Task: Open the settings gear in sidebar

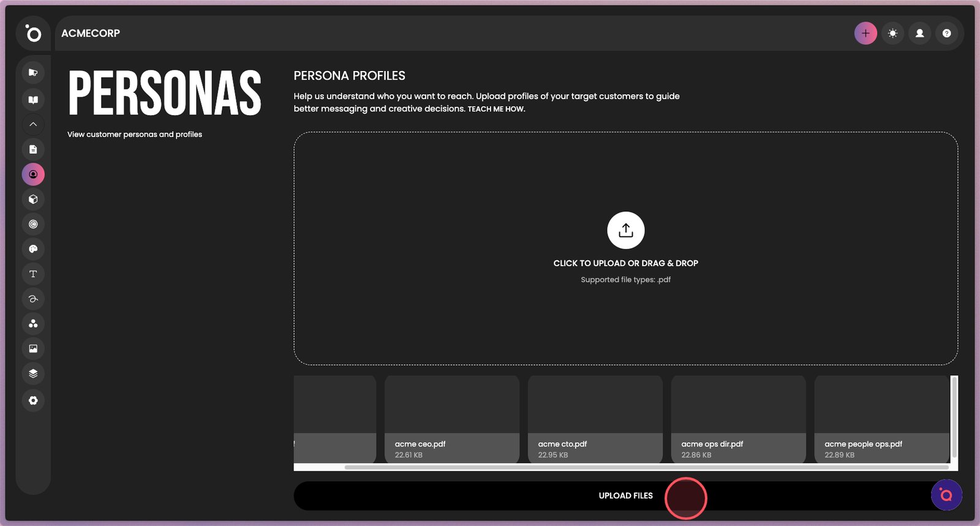Action: [33, 400]
